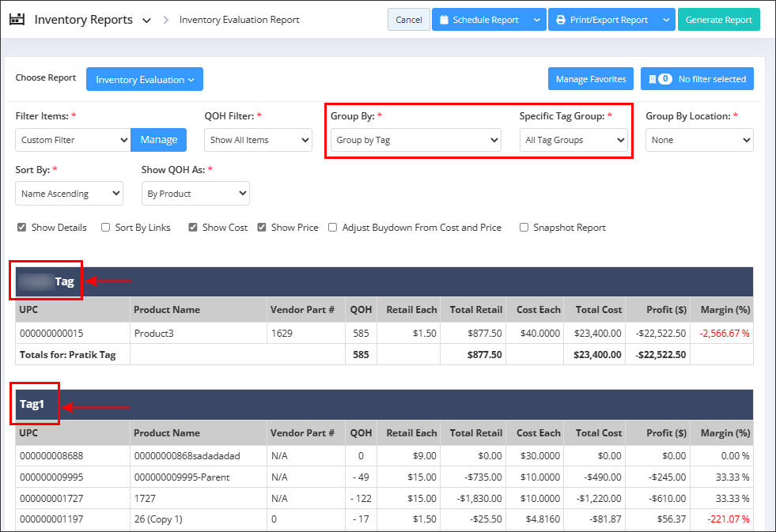The height and width of the screenshot is (532, 776).
Task: Click the Schedule Report button
Action: 479,20
